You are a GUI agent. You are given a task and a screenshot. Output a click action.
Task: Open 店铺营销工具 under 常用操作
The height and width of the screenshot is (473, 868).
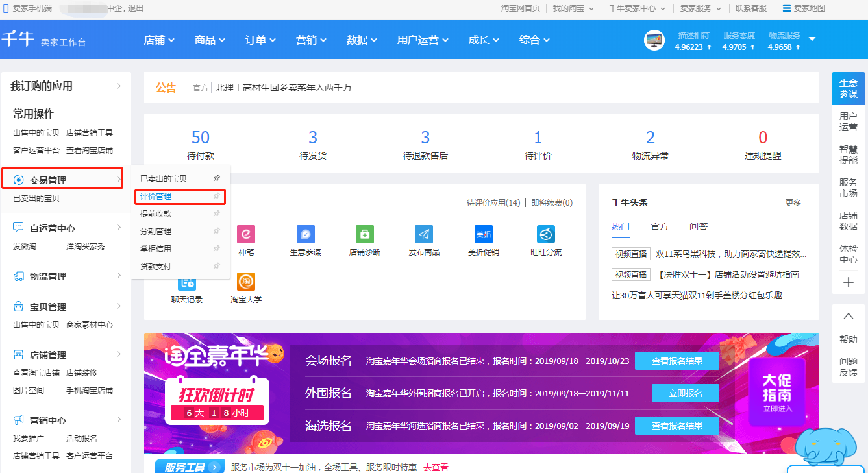pyautogui.click(x=90, y=132)
